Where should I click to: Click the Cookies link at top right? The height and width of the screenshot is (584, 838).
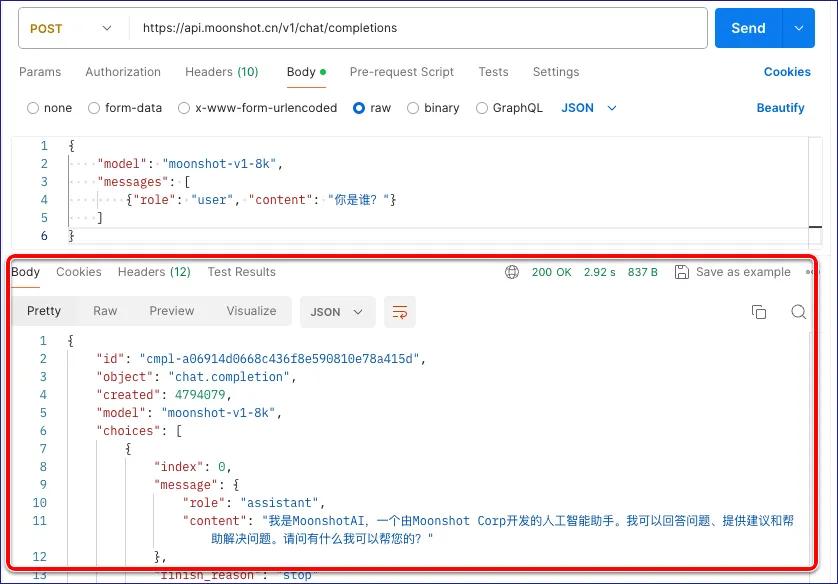pyautogui.click(x=787, y=71)
